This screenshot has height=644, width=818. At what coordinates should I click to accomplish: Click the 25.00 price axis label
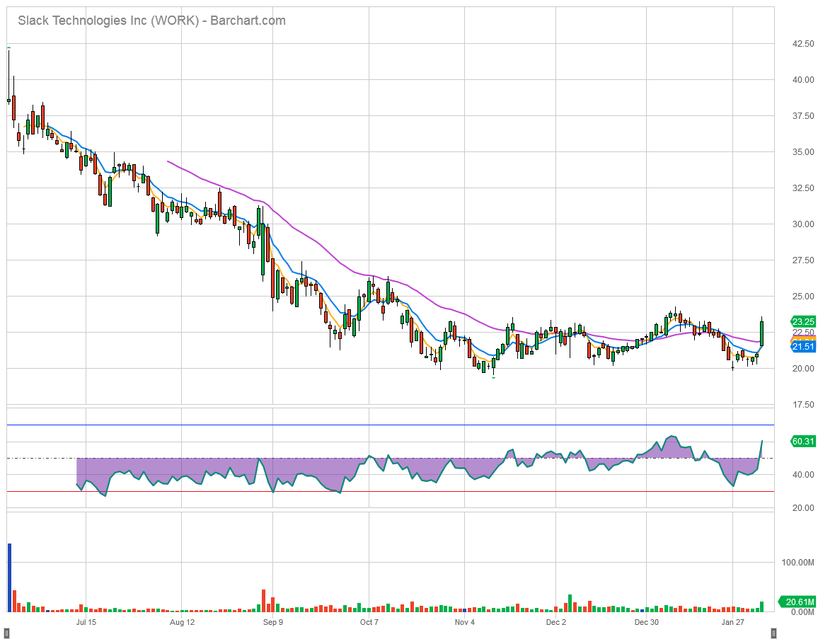[803, 297]
